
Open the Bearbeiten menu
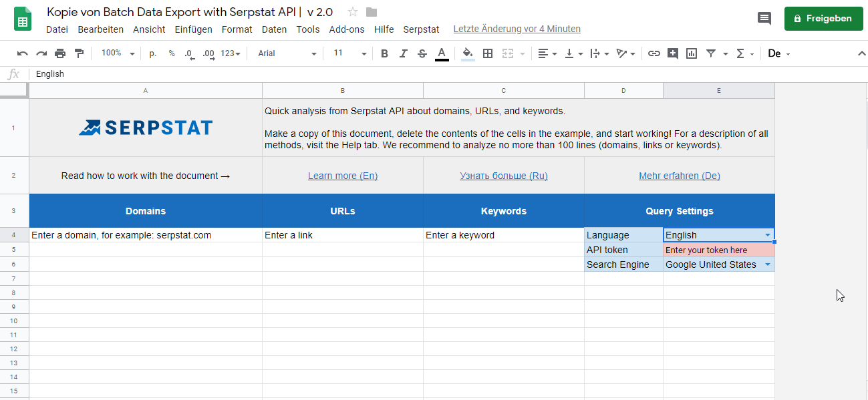click(101, 29)
